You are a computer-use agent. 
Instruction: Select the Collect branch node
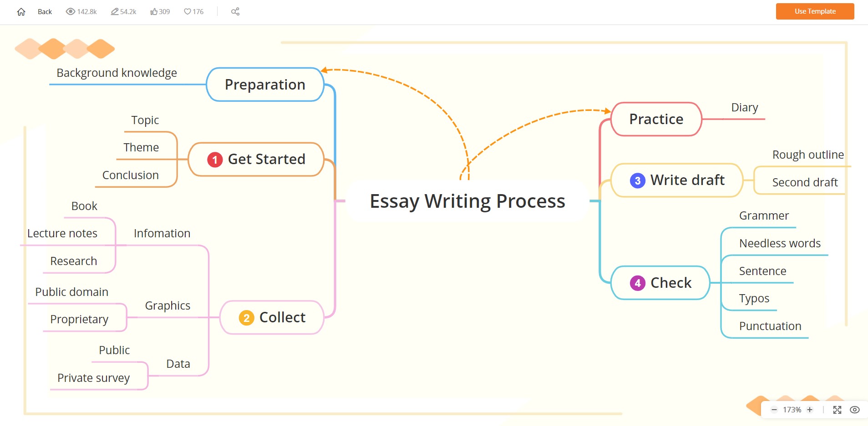click(x=272, y=317)
